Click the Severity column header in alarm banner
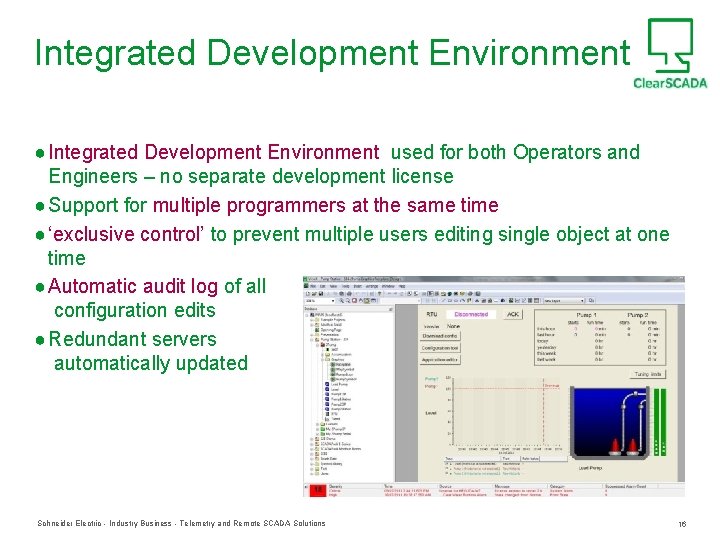 [x=336, y=486]
